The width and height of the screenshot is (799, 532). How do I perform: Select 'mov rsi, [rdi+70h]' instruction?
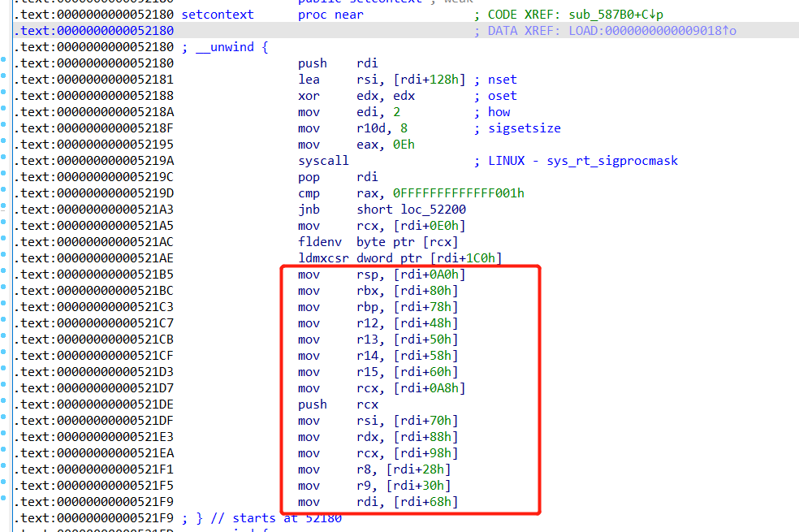(x=378, y=421)
